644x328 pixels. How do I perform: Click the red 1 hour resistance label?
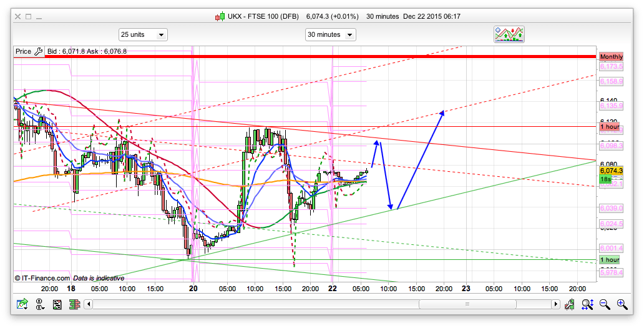(610, 127)
